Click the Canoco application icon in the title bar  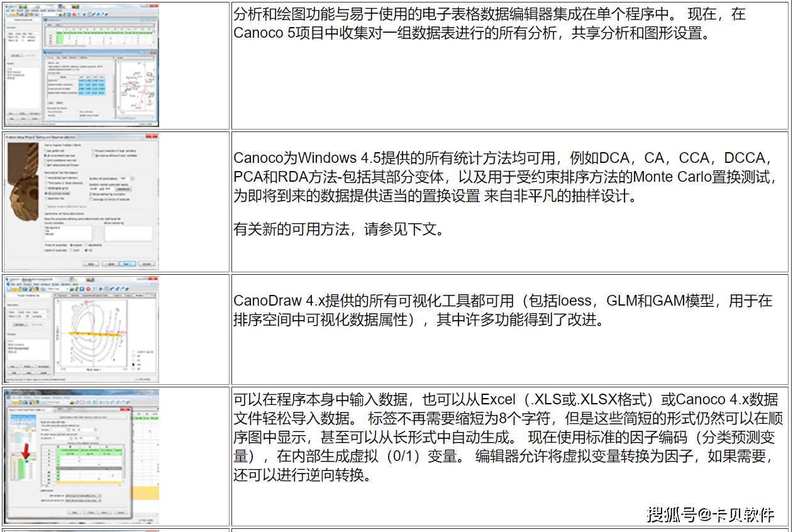[6, 6]
